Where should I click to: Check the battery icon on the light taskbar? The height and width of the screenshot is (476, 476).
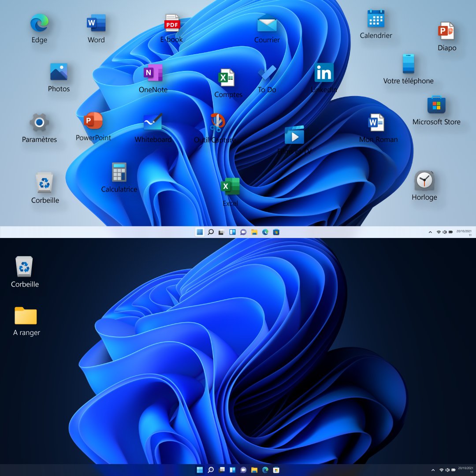tap(451, 232)
